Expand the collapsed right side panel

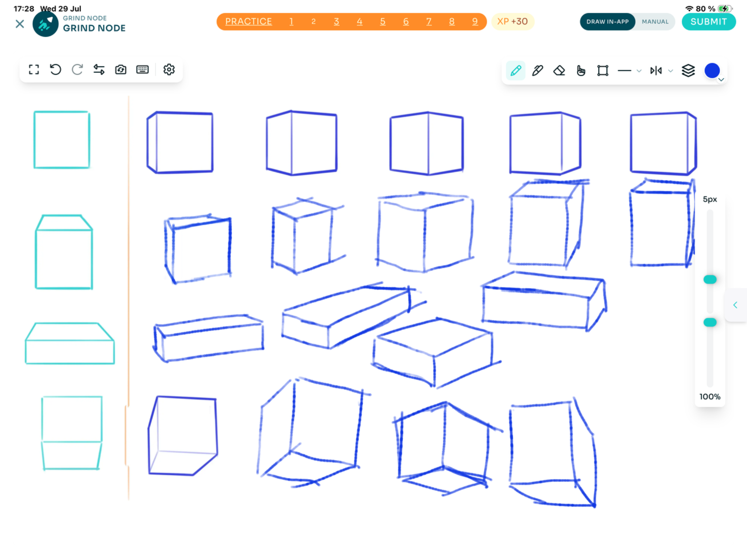(735, 305)
